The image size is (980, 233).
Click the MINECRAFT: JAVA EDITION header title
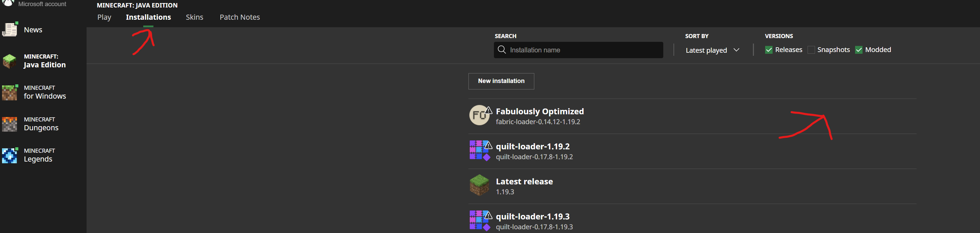pyautogui.click(x=137, y=5)
